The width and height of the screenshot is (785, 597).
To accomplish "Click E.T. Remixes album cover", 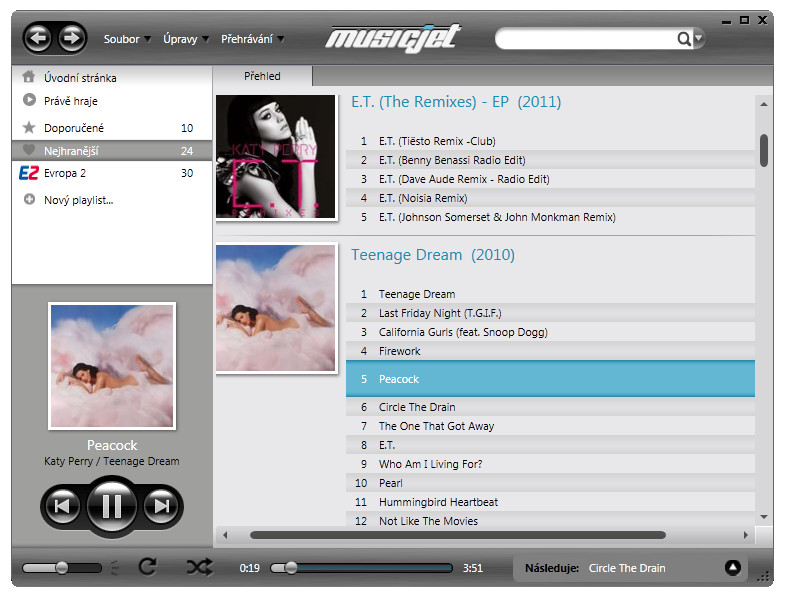I will pyautogui.click(x=275, y=157).
